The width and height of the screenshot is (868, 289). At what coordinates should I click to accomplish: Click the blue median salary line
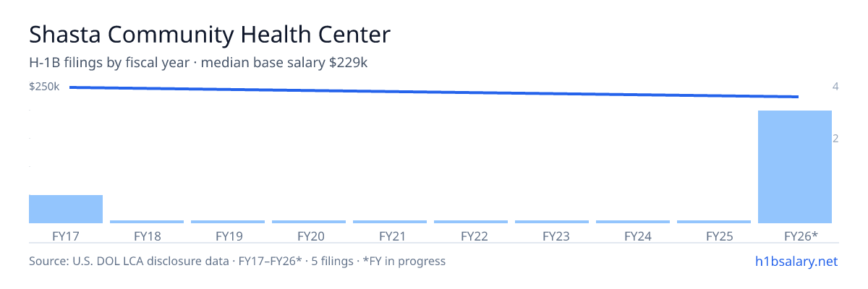tap(434, 92)
